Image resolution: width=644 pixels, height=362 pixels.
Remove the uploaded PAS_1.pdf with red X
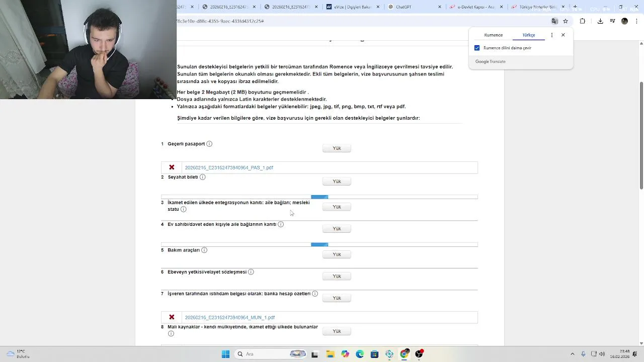(172, 167)
